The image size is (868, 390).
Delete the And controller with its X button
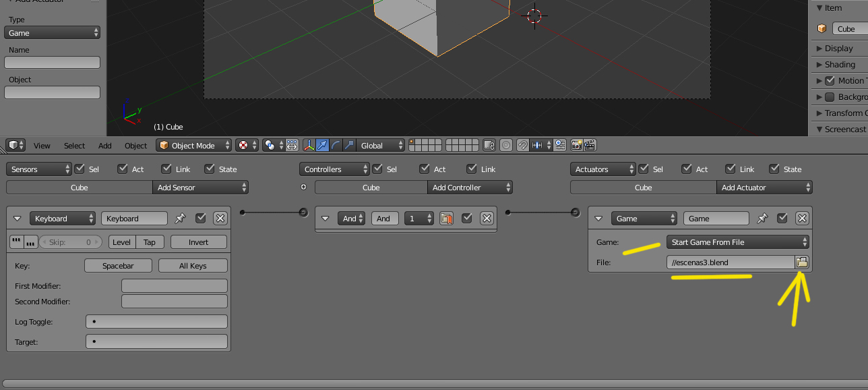tap(487, 219)
